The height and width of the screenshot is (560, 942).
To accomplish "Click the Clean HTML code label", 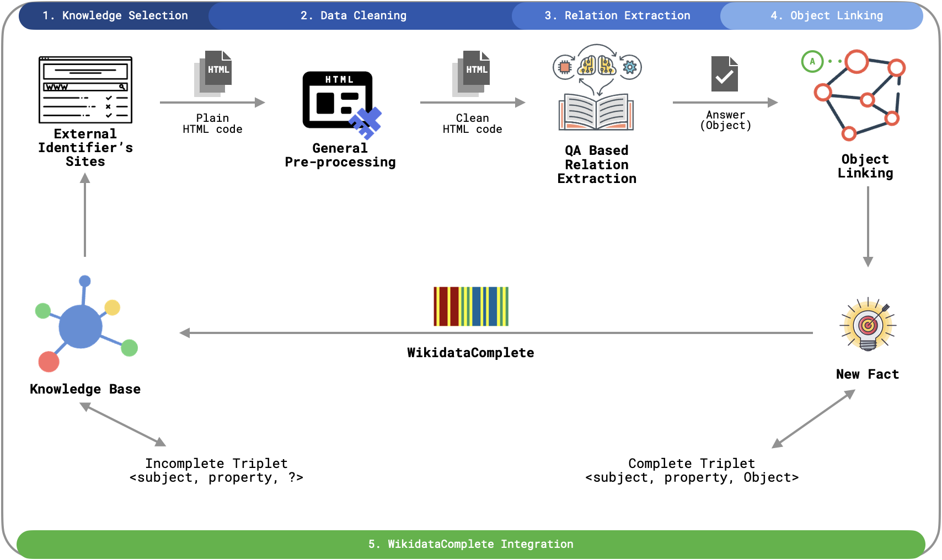I will tap(473, 123).
